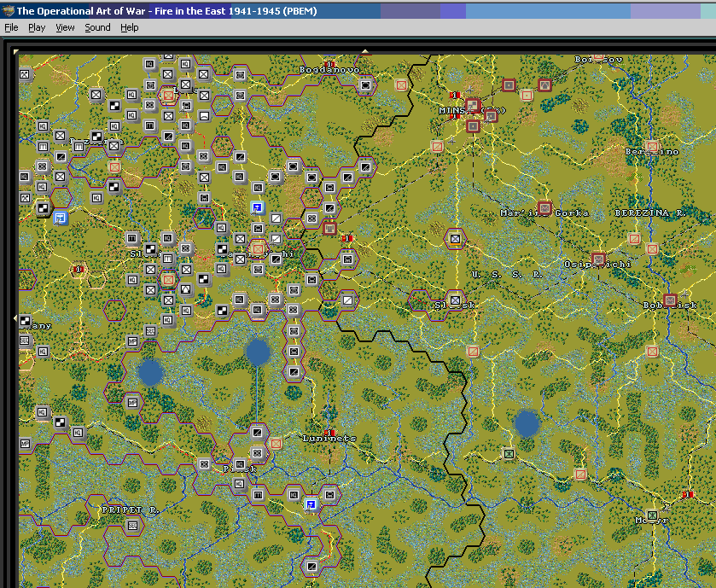Viewport: 716px width, 588px height.
Task: Select the pink dot-symbol unit northeast of Minsk
Action: [x=527, y=96]
